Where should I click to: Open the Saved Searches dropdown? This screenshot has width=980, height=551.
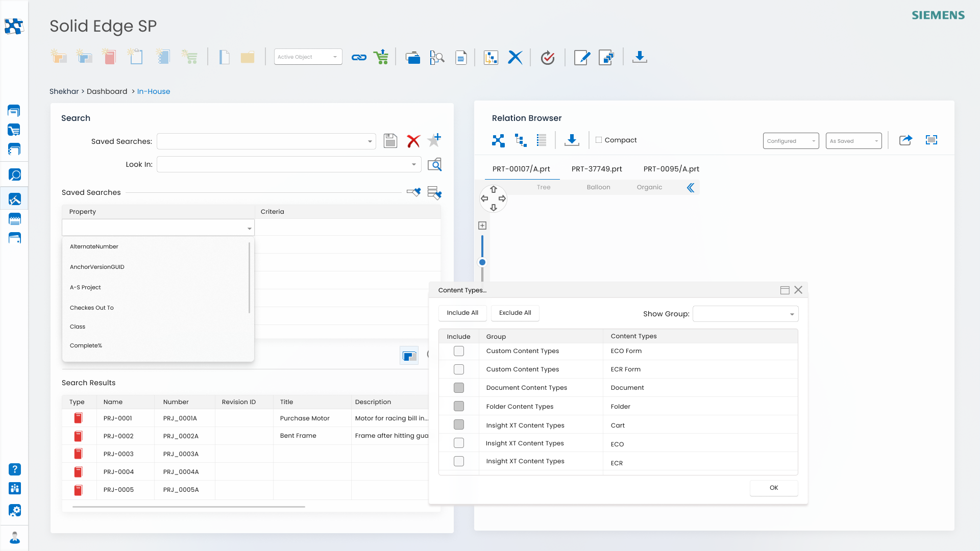[266, 141]
